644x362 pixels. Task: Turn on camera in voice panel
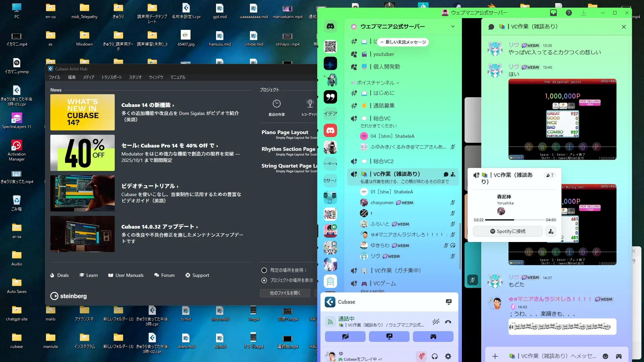pyautogui.click(x=345, y=336)
